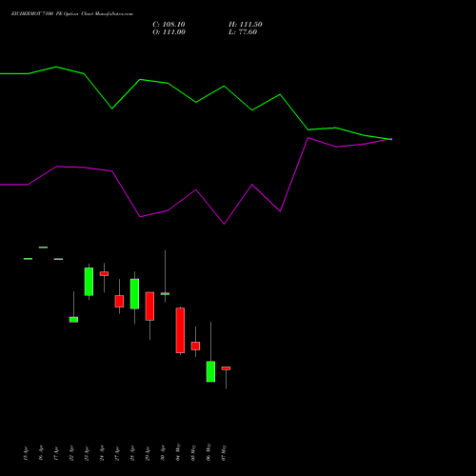Screen dimensions: 476x476
Task: Click the chart title text at top left
Action: [x=72, y=14]
